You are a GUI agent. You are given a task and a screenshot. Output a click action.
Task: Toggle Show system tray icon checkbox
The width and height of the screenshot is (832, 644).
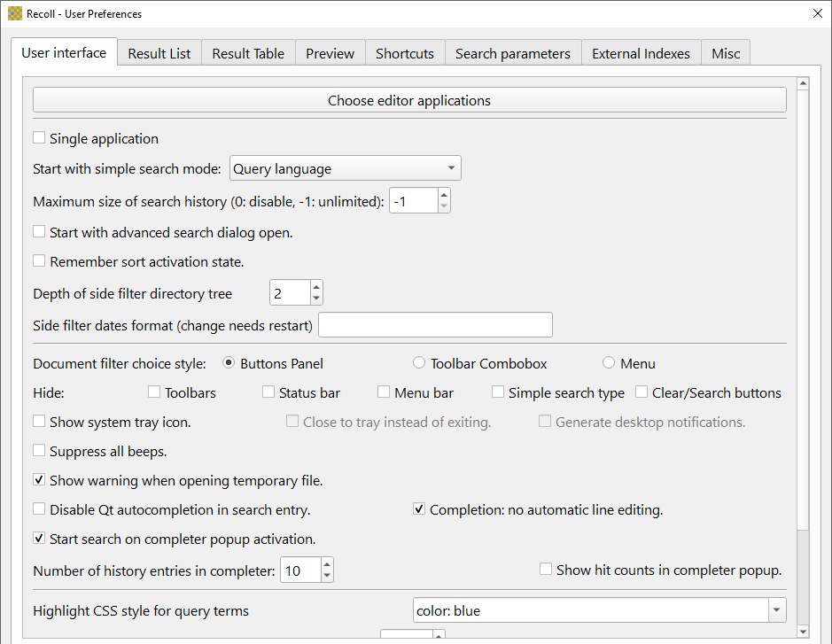pos(39,422)
